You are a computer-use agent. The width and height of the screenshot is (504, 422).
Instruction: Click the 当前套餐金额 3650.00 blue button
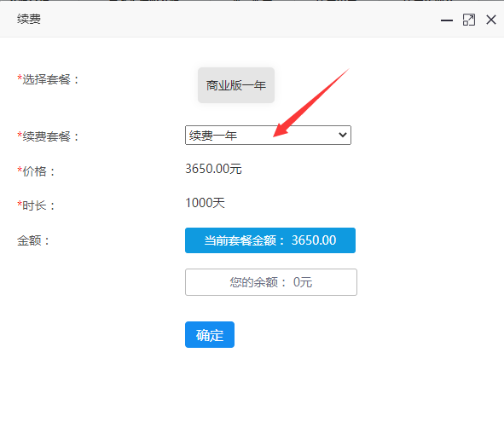270,240
